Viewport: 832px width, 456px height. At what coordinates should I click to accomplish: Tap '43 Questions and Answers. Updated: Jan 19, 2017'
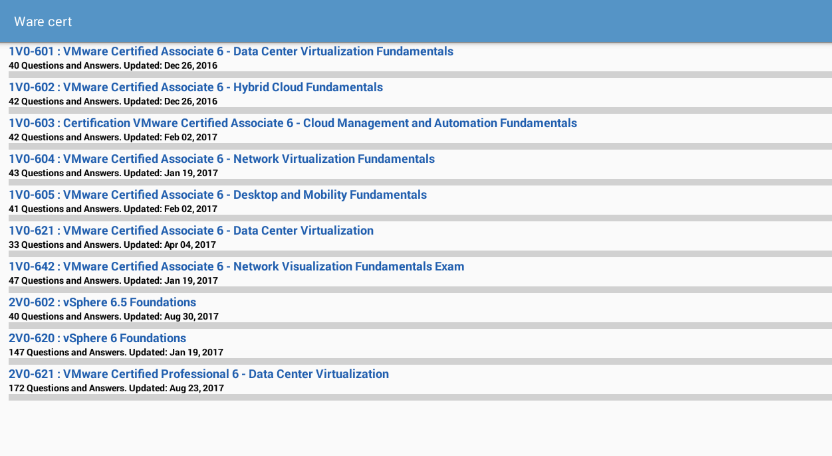coord(113,173)
